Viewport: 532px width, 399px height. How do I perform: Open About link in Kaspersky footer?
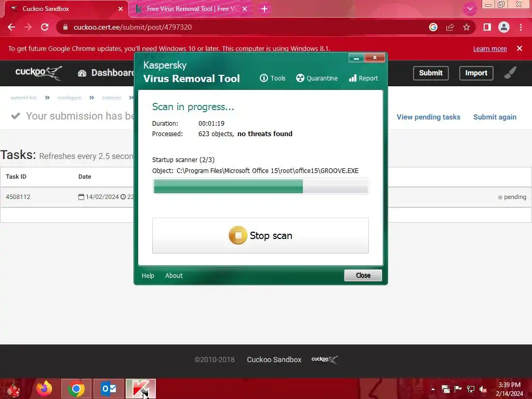coord(174,275)
